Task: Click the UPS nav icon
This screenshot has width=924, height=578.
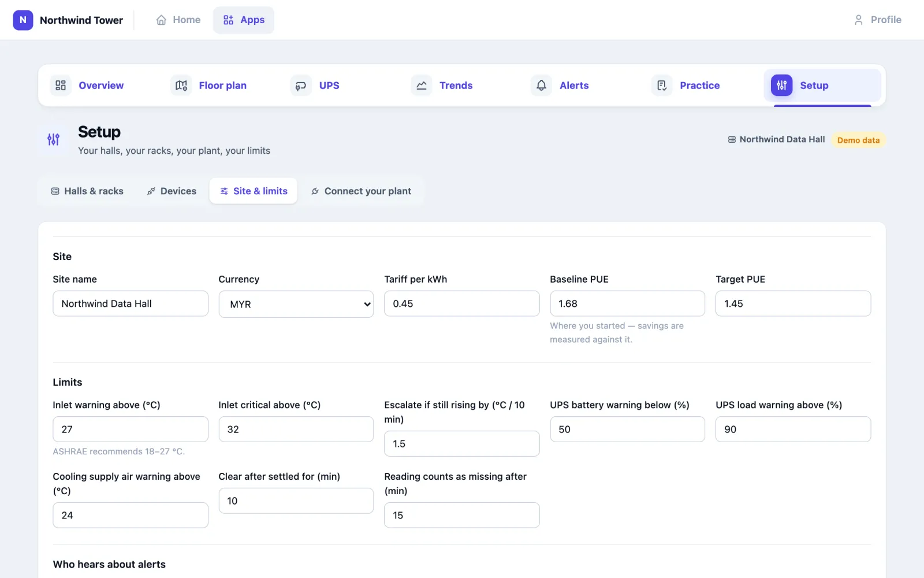Action: [301, 86]
